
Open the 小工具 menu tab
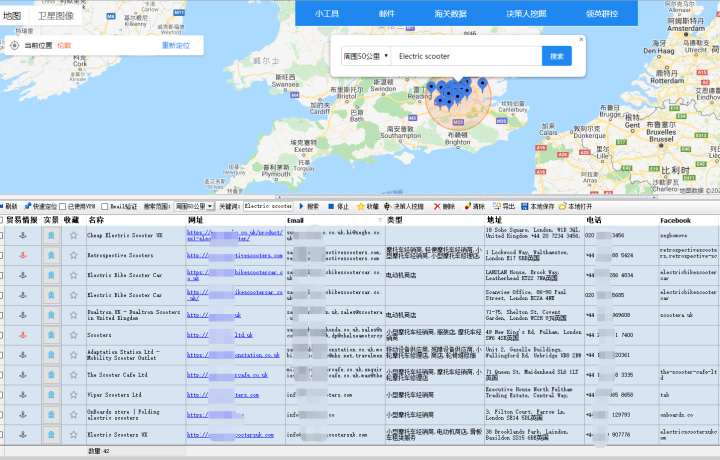[x=327, y=14]
